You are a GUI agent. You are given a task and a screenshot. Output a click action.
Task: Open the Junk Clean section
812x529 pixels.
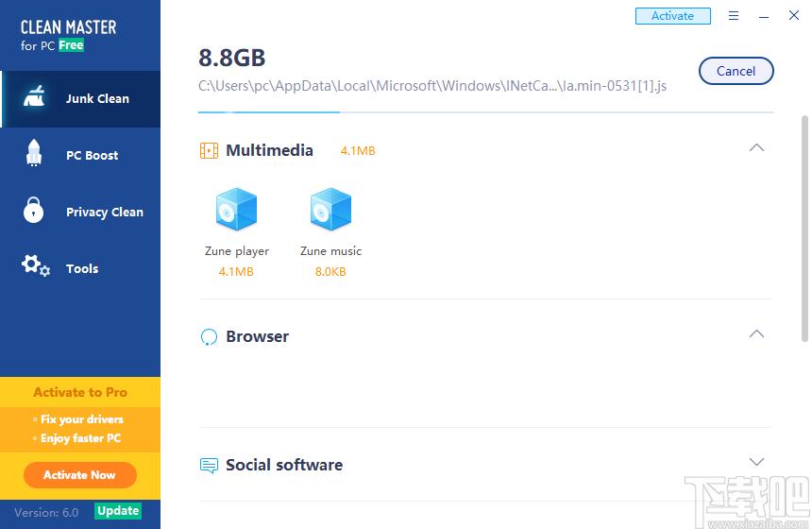click(80, 99)
